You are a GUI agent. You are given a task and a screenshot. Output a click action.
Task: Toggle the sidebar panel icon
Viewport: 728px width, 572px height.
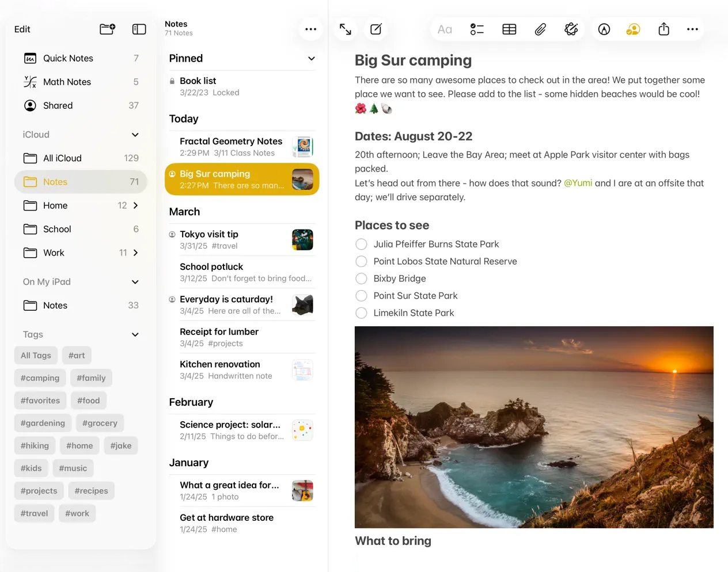click(x=139, y=29)
